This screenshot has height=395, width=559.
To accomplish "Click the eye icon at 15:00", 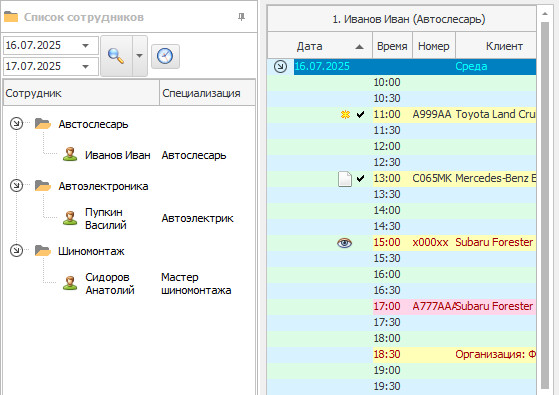I will click(x=344, y=243).
